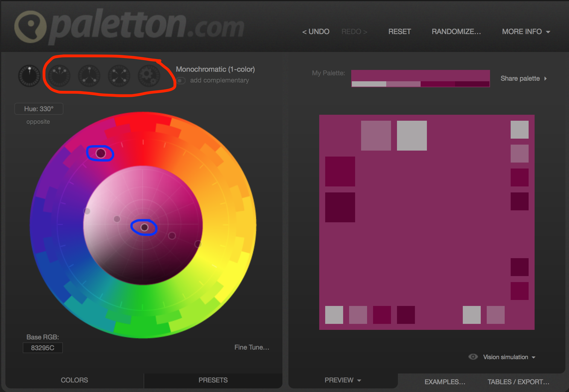Open the TABLES / EXPORT tab
Screen dimensions: 569x392
(x=518, y=382)
